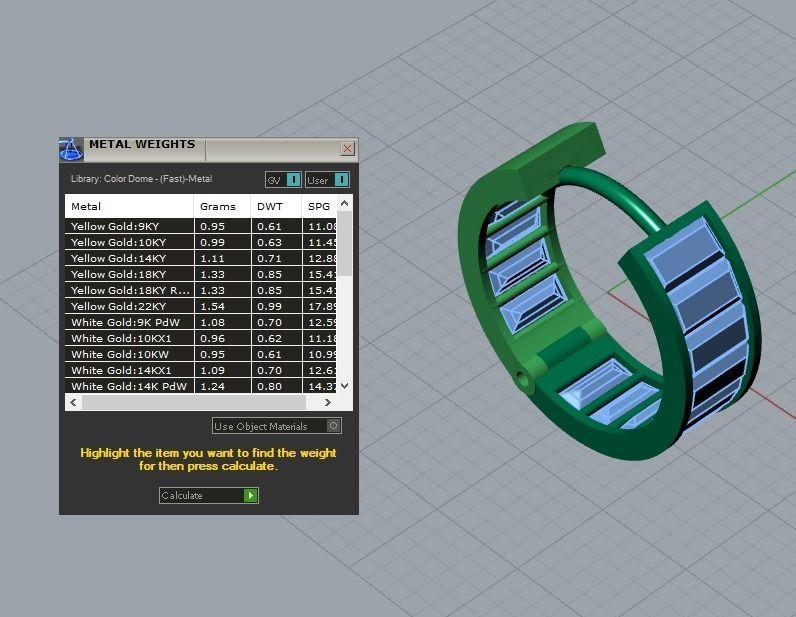Select the White Gold:14K PdW row
The width and height of the screenshot is (796, 617).
[201, 386]
